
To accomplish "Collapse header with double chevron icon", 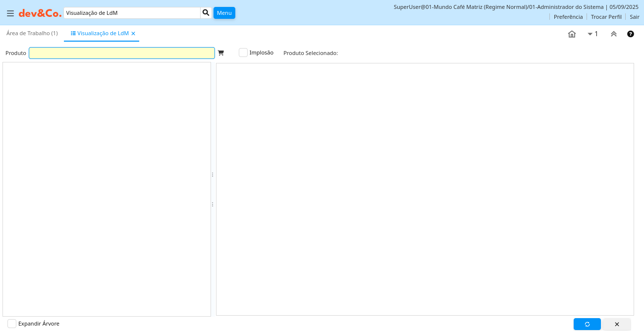I will click(614, 34).
